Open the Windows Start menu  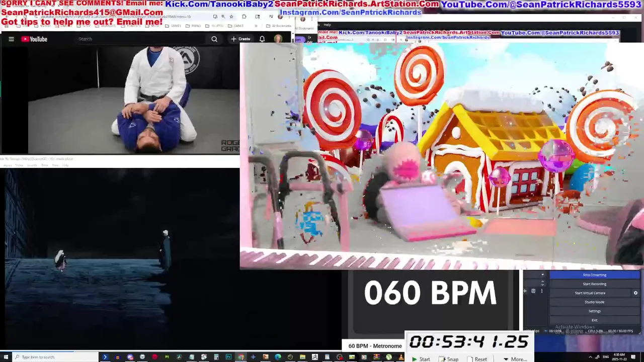pos(6,357)
